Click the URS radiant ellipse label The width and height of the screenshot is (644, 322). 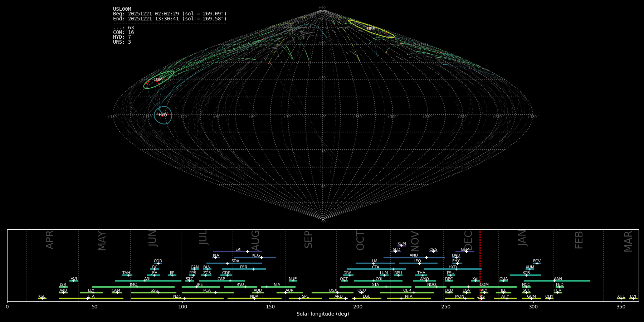[x=371, y=29]
